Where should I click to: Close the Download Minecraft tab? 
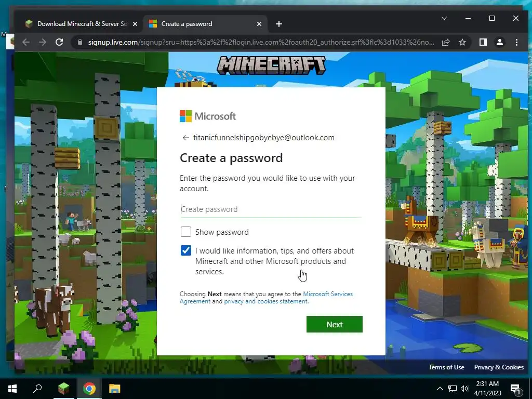pos(135,24)
